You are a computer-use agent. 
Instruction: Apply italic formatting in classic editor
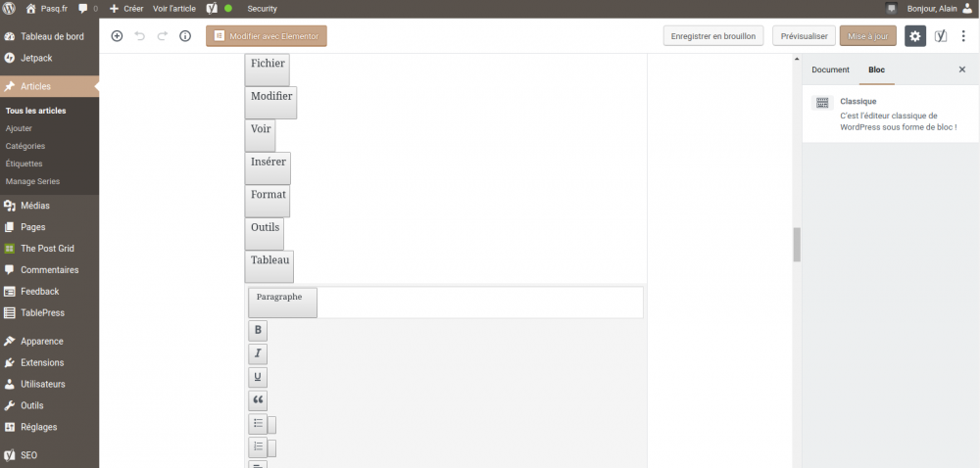[x=258, y=354]
